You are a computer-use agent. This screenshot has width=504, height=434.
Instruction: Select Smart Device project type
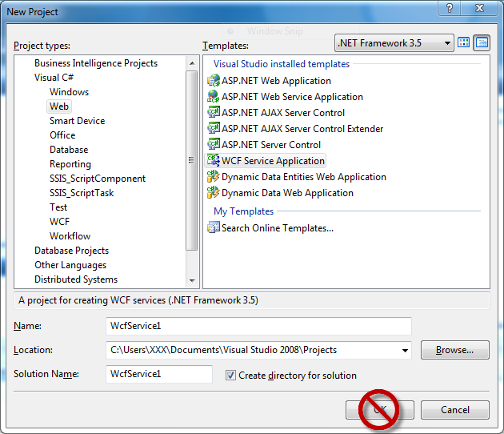point(77,121)
